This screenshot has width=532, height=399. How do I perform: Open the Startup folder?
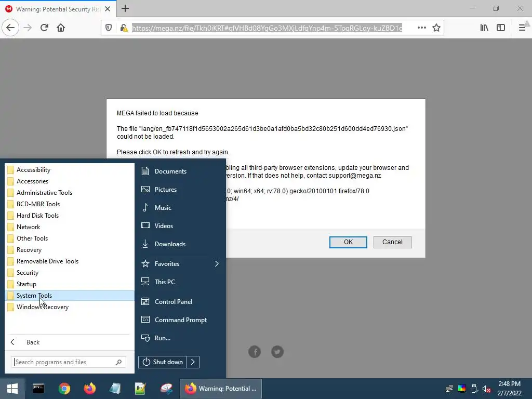click(70, 284)
